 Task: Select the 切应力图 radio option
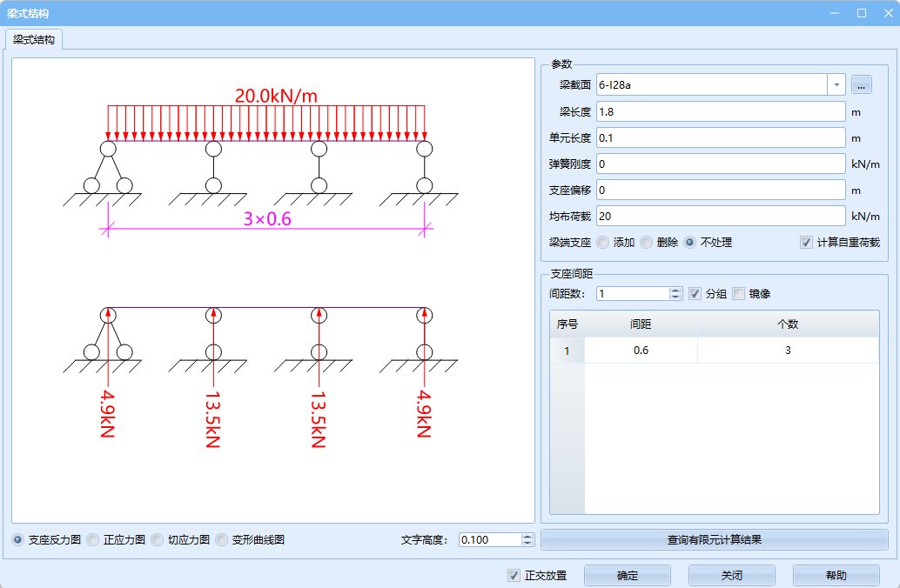coord(158,540)
